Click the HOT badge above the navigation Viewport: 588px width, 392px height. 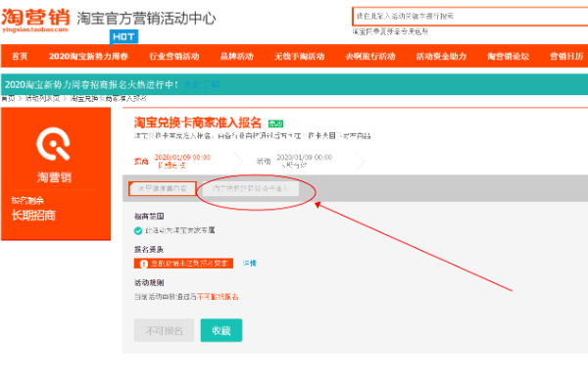click(x=122, y=36)
